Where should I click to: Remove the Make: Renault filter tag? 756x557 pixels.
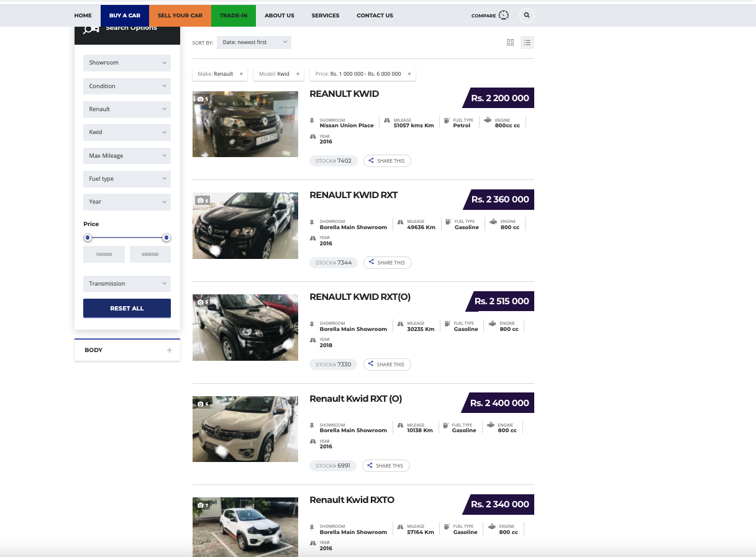[241, 74]
